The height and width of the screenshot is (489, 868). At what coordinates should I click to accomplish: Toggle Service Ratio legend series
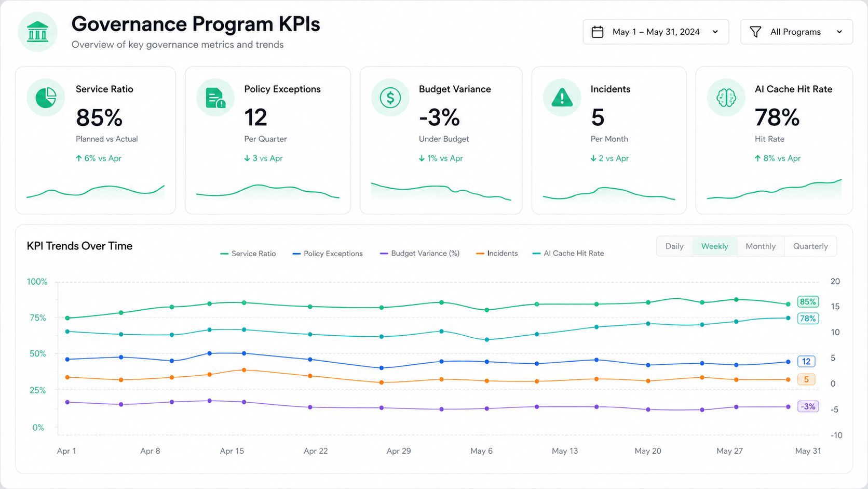click(248, 254)
